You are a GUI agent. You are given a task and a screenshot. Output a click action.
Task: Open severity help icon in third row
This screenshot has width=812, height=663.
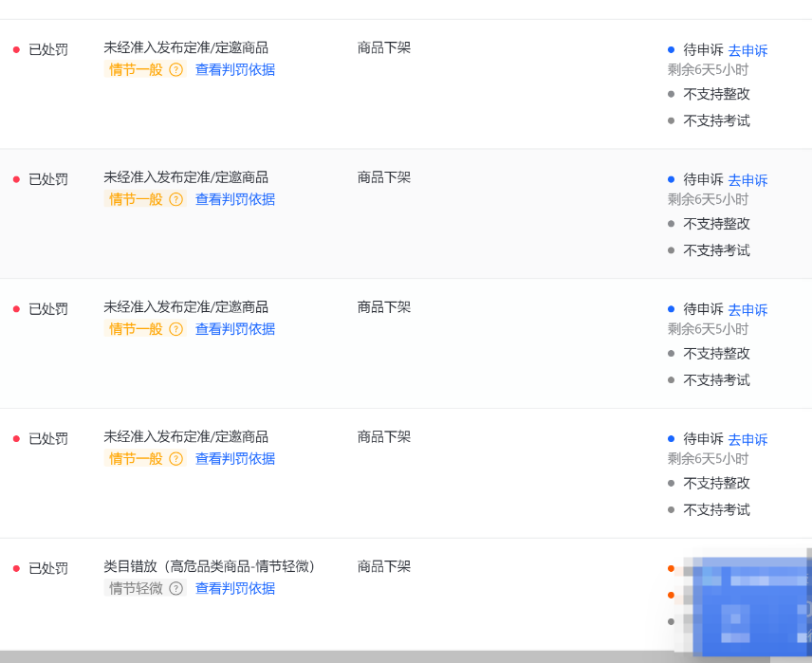175,330
